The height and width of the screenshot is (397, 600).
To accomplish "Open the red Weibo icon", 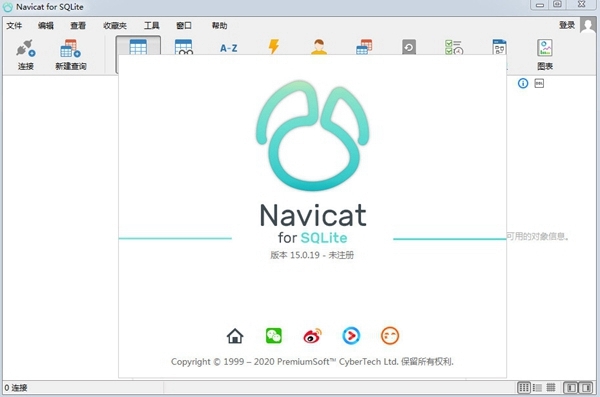I will point(312,336).
